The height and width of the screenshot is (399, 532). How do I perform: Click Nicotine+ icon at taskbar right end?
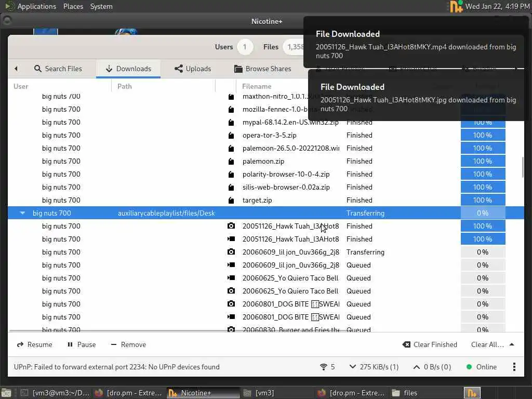tap(472, 393)
